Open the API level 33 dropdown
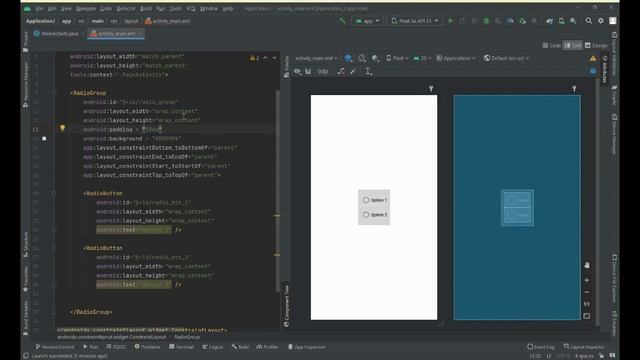Viewport: 640px width, 360px height. 422,58
